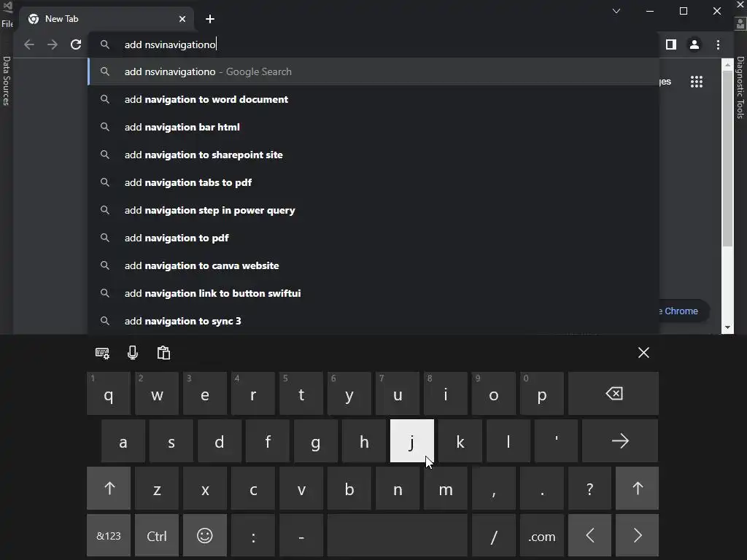Tap the q key
This screenshot has height=560, width=747.
(109, 394)
